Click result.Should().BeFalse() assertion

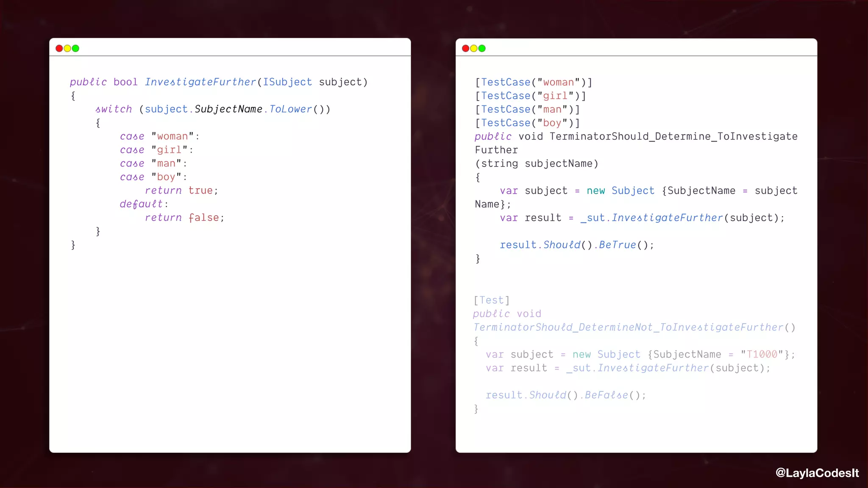566,395
